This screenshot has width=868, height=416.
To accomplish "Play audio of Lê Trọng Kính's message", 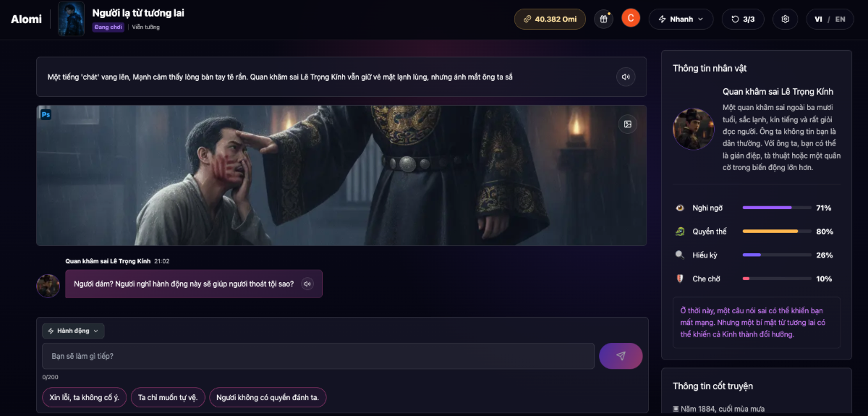I will tap(307, 284).
